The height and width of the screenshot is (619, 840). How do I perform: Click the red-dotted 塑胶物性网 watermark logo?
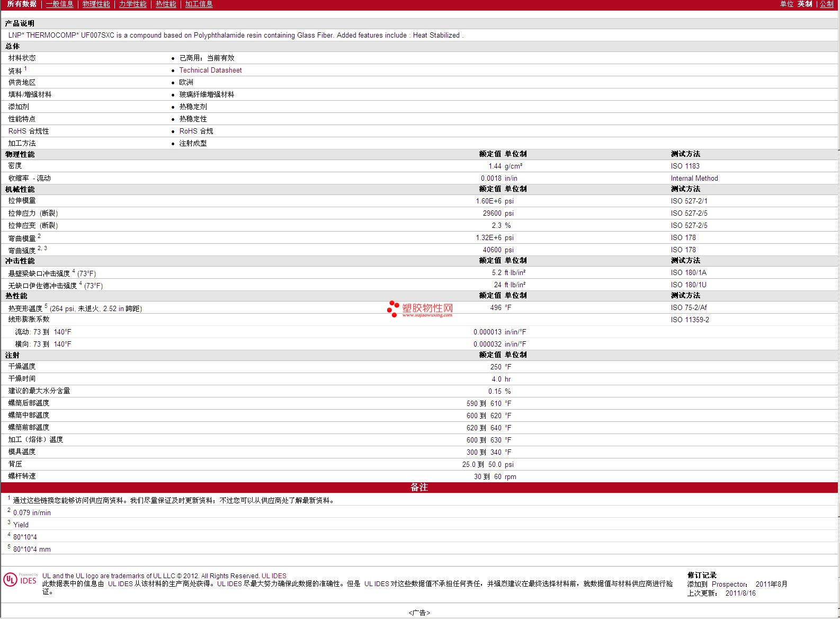coord(420,309)
